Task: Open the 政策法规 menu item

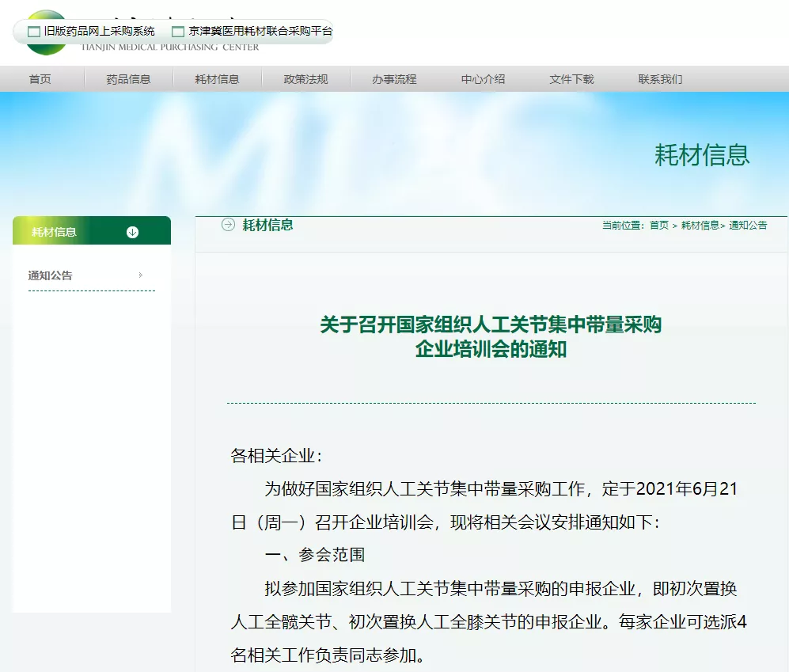Action: 305,78
